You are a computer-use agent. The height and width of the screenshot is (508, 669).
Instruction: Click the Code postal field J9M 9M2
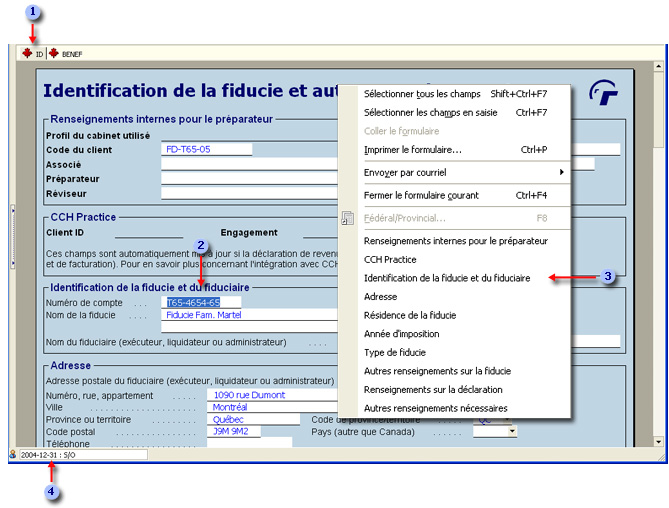[x=234, y=431]
